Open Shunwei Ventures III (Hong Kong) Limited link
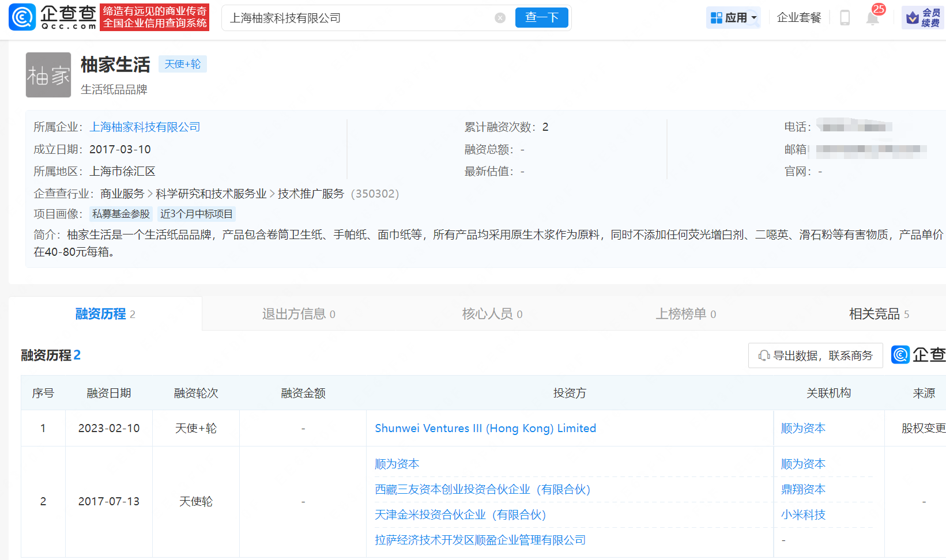Screen dimensions: 946x560 point(485,428)
